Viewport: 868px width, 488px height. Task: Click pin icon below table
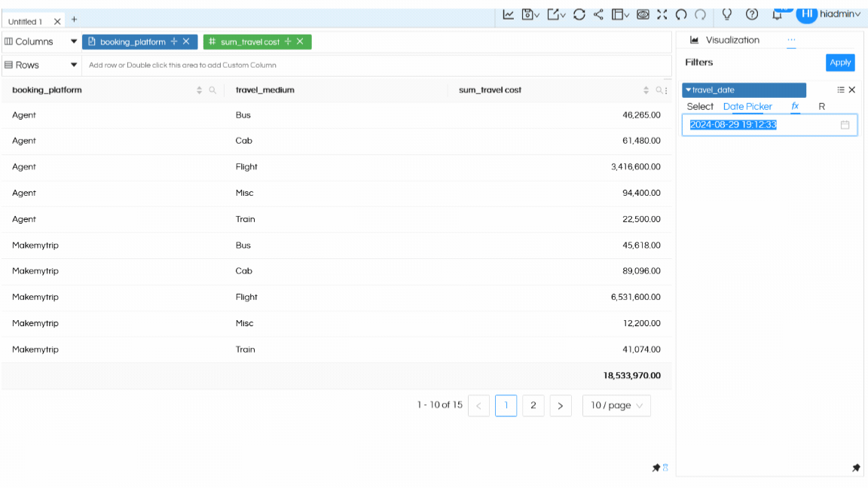click(x=656, y=468)
